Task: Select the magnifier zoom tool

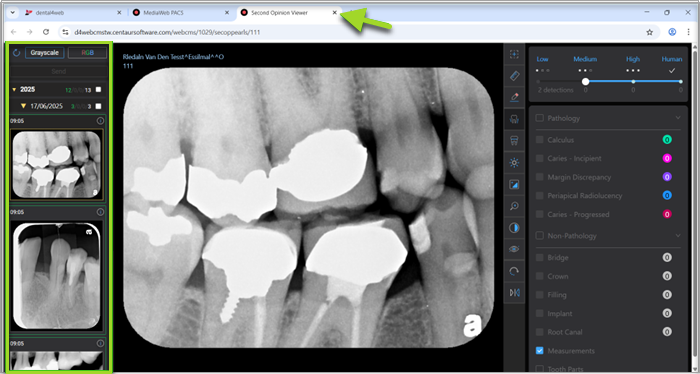Action: click(514, 206)
